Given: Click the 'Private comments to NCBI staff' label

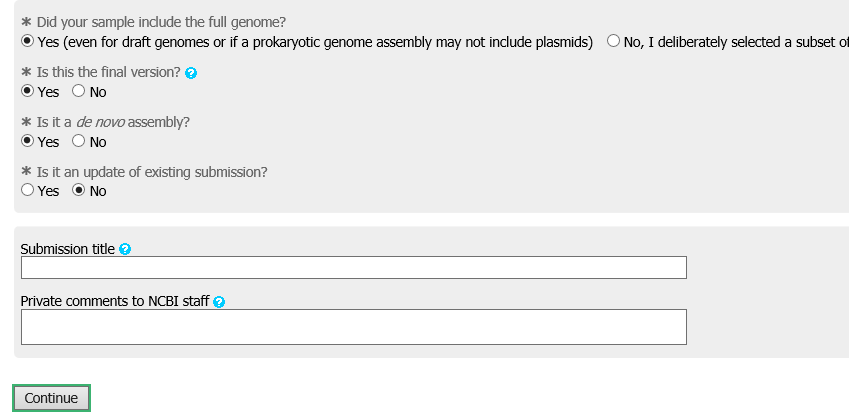Looking at the screenshot, I should coord(115,301).
